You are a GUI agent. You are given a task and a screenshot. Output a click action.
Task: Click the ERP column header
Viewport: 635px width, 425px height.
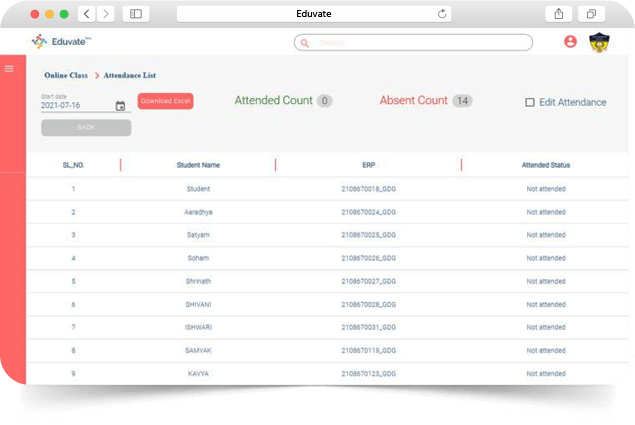coord(369,165)
